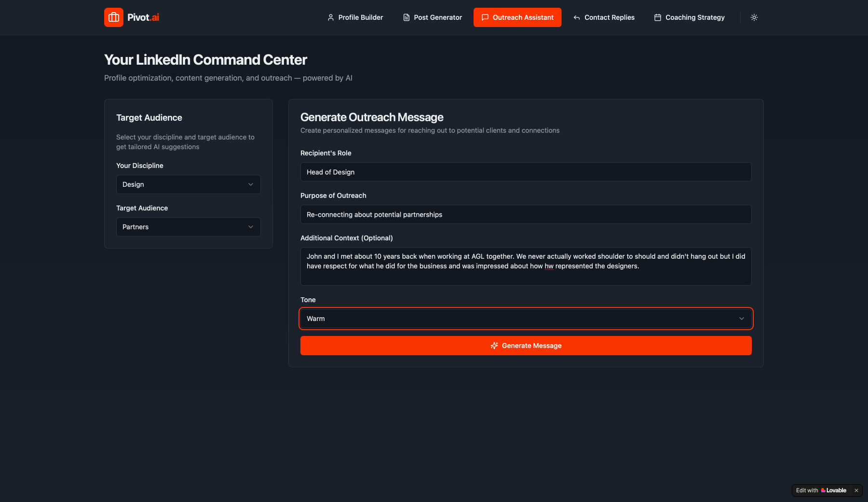
Task: Click the document icon beside Post Generator
Action: click(x=407, y=17)
